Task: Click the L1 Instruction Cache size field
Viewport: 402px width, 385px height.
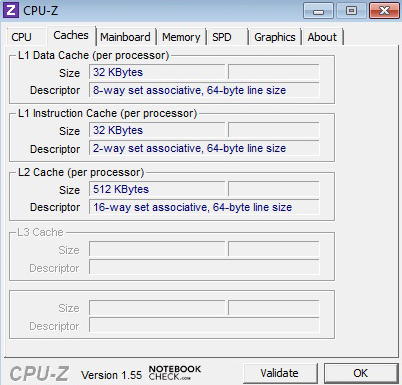Action: coord(157,130)
